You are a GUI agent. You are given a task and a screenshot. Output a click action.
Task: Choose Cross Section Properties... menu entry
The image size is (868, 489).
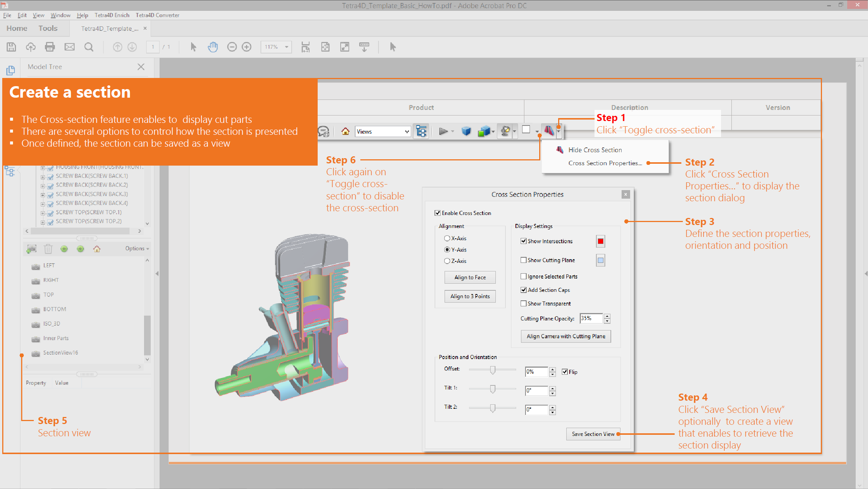[x=605, y=163]
